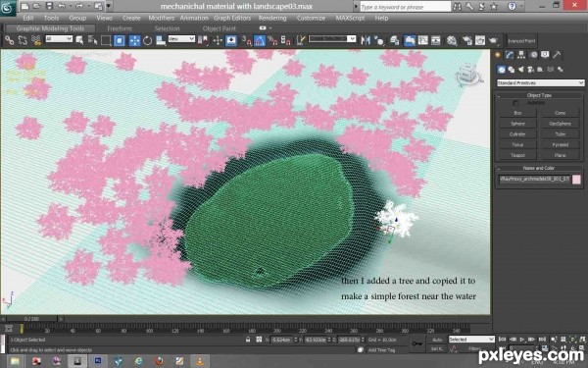Open the Modifiers menu
588x368 pixels.
point(162,18)
